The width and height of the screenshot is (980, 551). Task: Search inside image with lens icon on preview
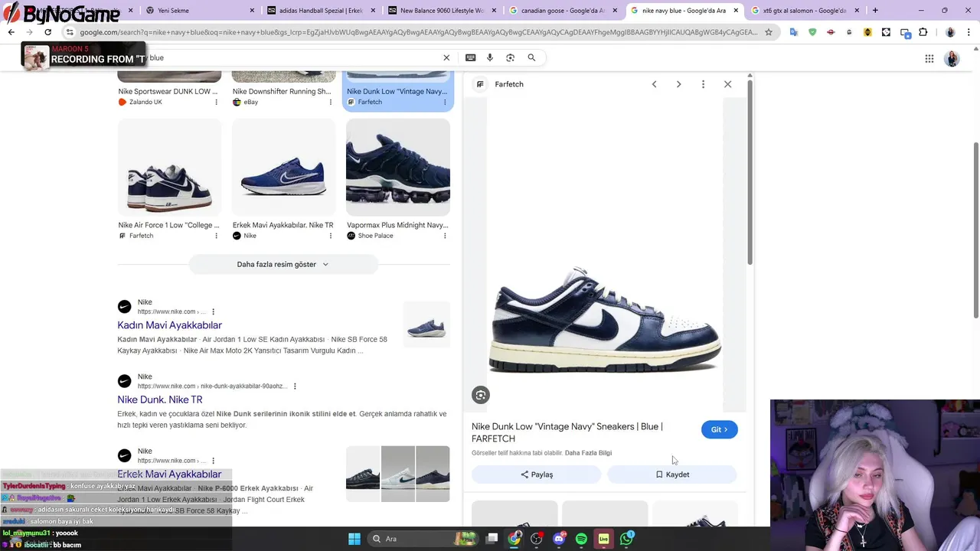point(481,395)
